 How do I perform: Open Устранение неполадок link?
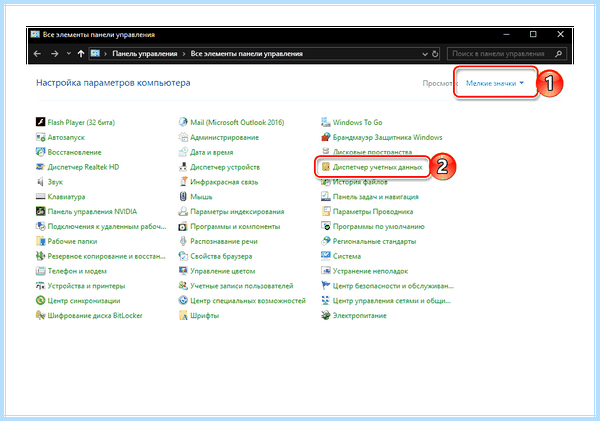(x=370, y=271)
